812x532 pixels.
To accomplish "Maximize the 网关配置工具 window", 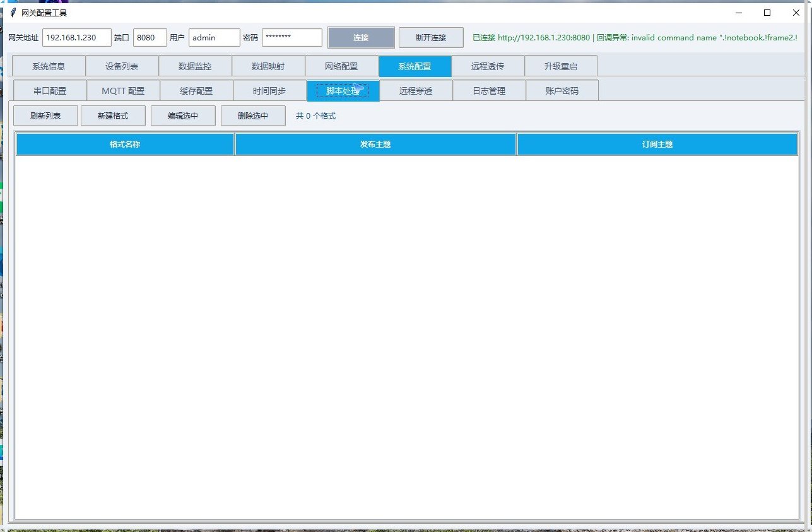I will click(767, 13).
